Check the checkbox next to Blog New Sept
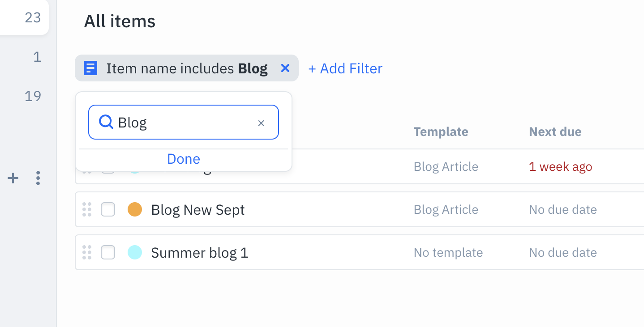 coord(107,209)
